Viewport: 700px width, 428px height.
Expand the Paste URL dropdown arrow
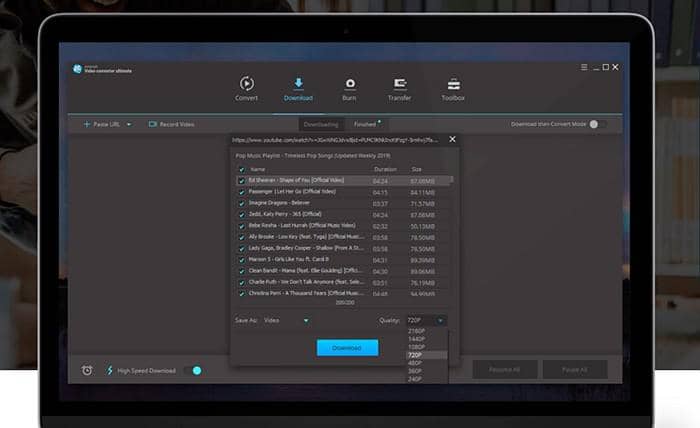[129, 124]
